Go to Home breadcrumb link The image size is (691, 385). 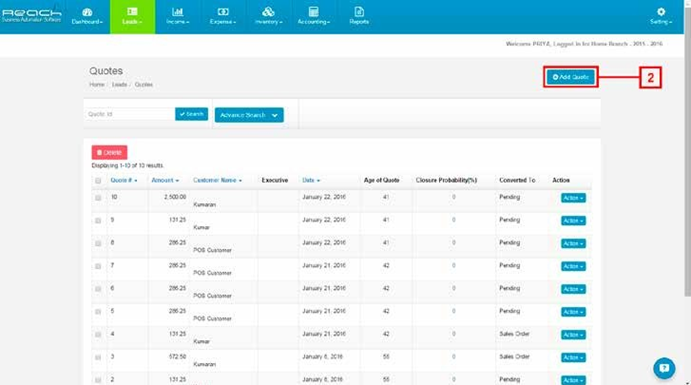(97, 85)
